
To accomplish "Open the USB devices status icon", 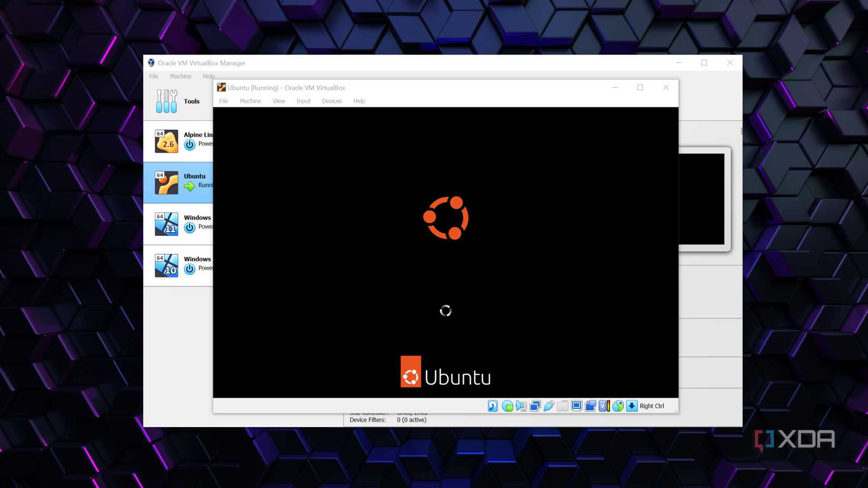I will point(549,406).
